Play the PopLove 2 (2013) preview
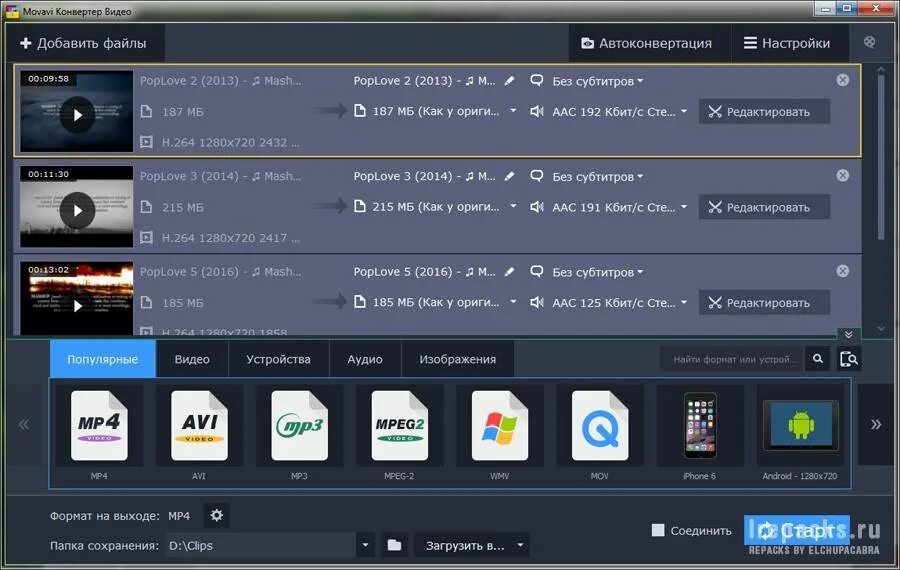 point(77,115)
